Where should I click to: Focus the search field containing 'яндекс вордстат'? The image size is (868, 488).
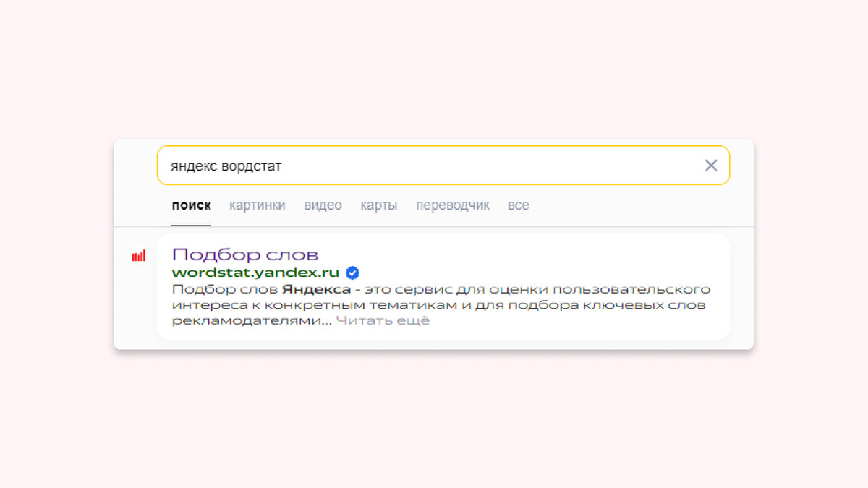point(443,166)
